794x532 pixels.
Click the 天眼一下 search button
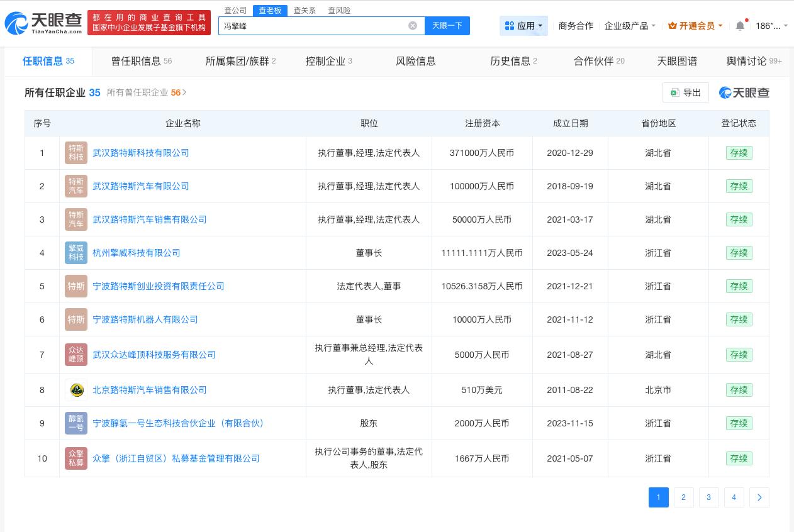(447, 26)
